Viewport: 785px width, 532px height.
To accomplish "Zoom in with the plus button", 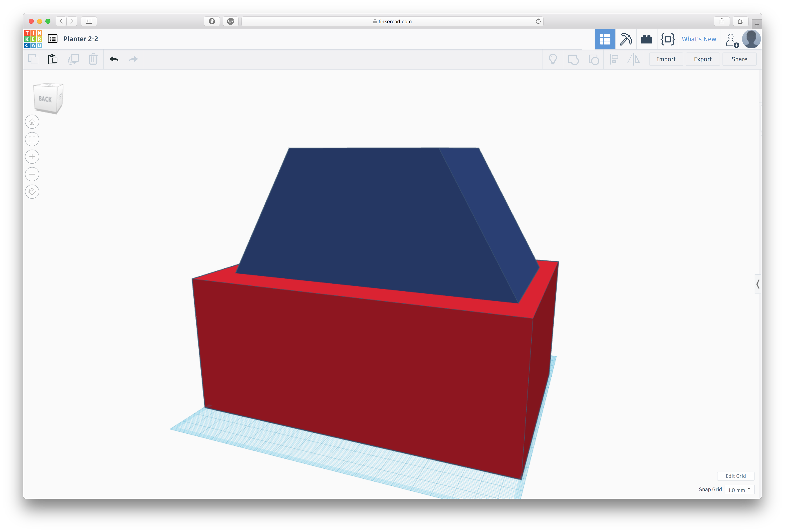I will (x=32, y=157).
